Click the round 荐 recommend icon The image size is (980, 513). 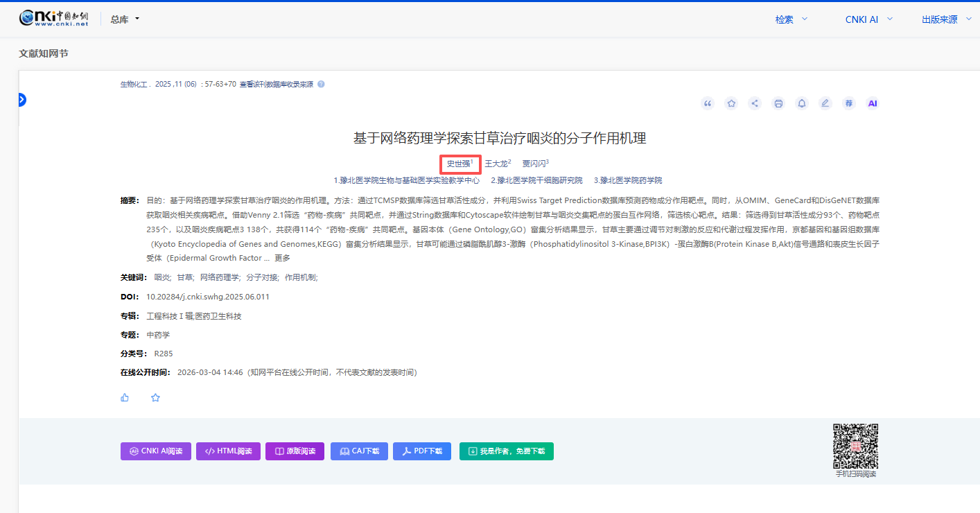(x=848, y=103)
